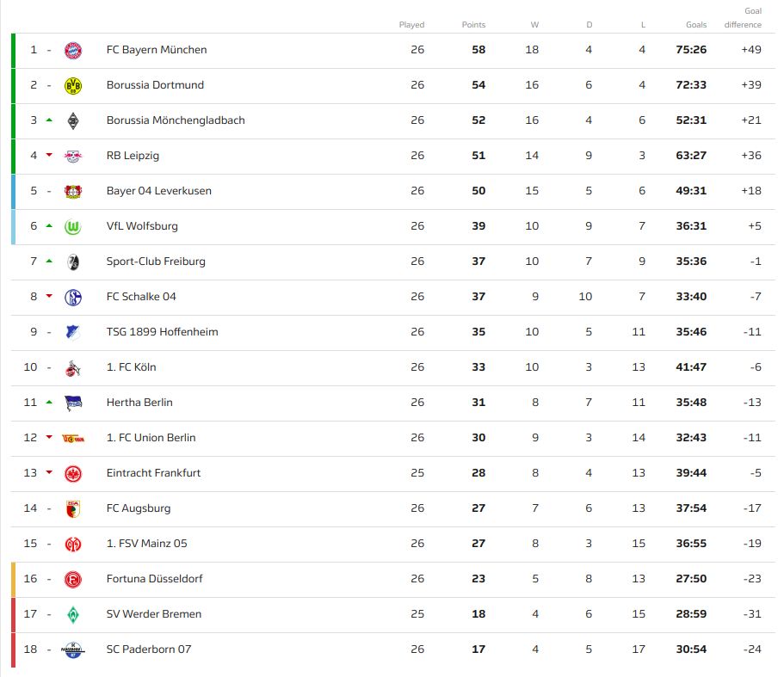Click the Hertha Berlin team name
The height and width of the screenshot is (677, 784).
point(139,403)
